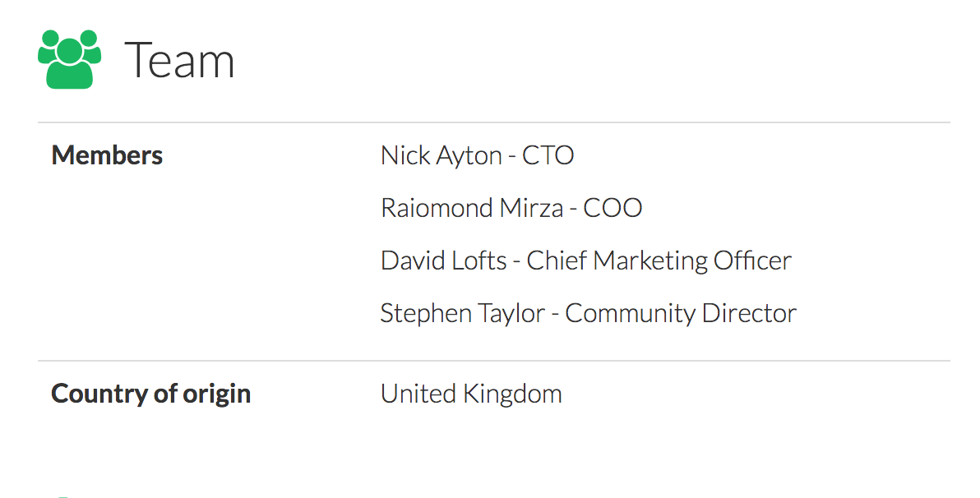The width and height of the screenshot is (980, 498).
Task: Select David Lofts Chief Marketing Officer
Action: [586, 261]
